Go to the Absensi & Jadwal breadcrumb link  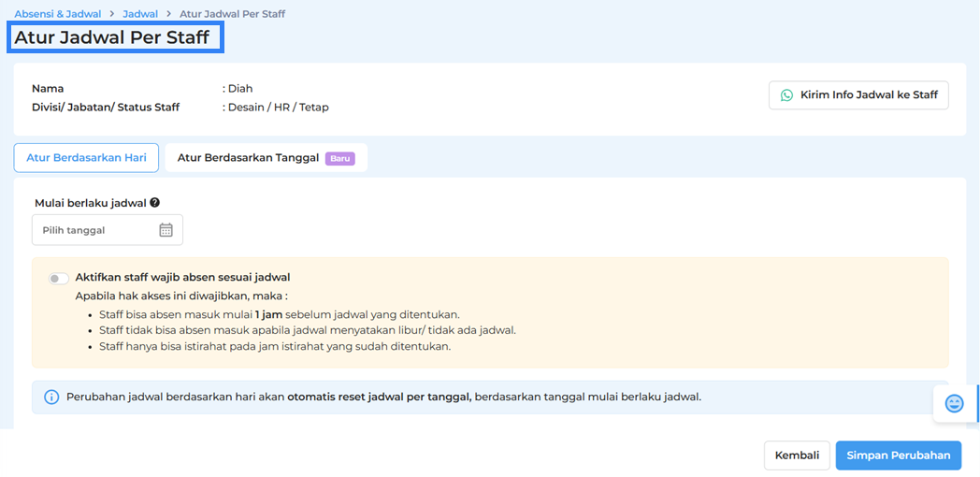click(x=55, y=15)
